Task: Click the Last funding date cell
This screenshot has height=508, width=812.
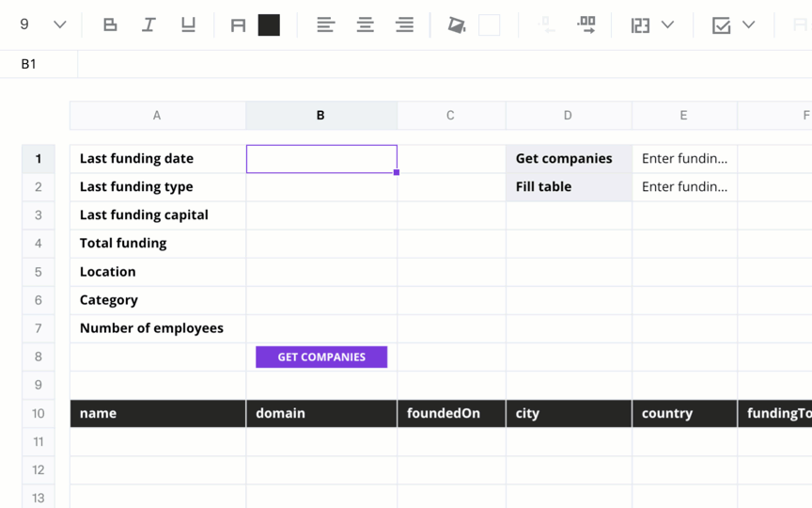Action: pos(158,159)
